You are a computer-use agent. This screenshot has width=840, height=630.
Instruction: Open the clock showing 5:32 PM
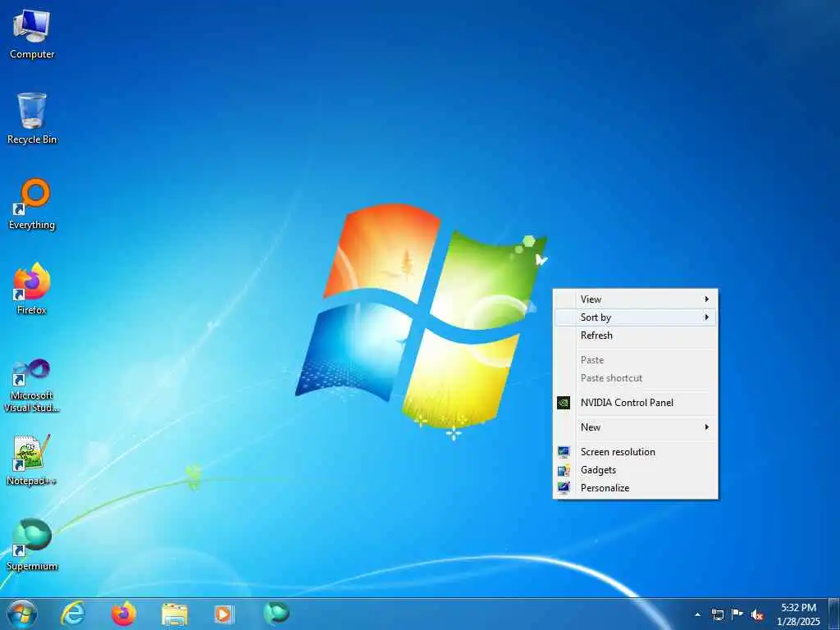[798, 614]
